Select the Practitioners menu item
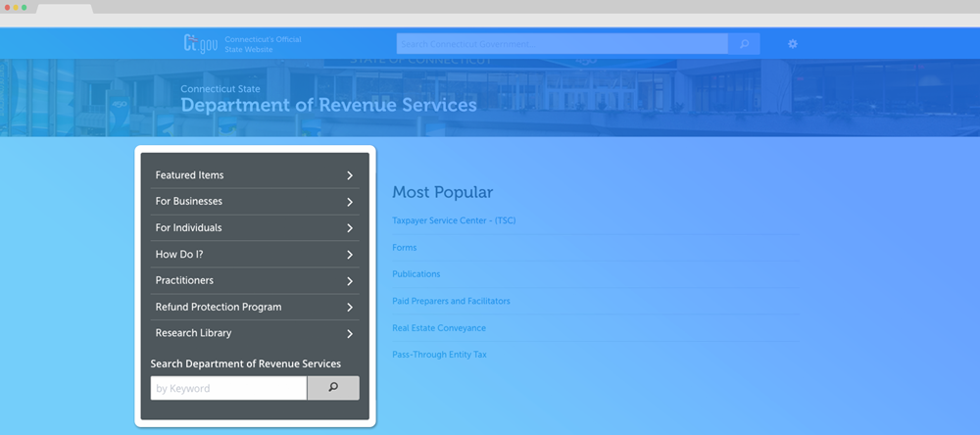Image resolution: width=980 pixels, height=435 pixels. click(184, 281)
